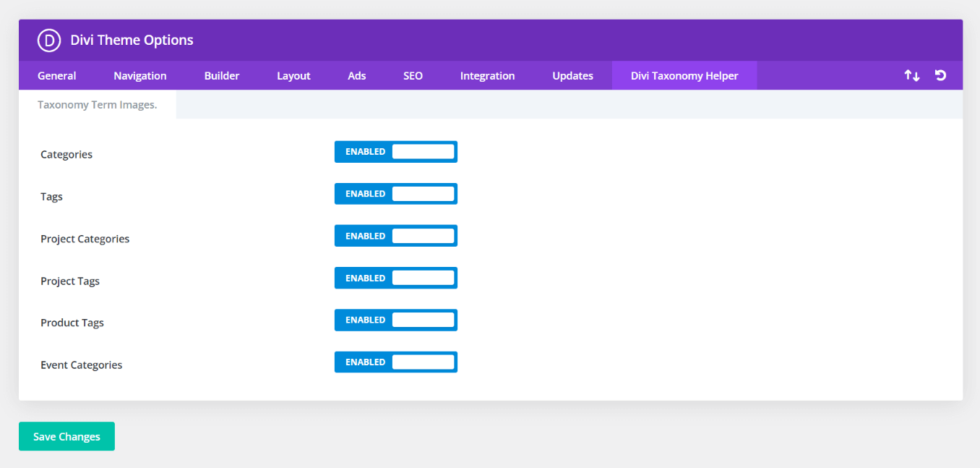Click the Divi logo icon
The width and height of the screenshot is (980, 468).
49,41
